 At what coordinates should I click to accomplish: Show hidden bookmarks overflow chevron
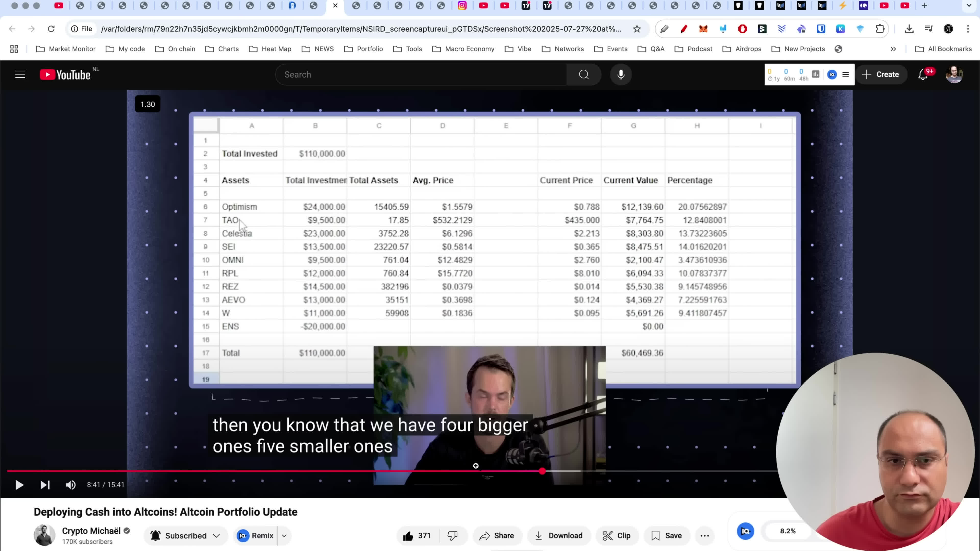(893, 49)
